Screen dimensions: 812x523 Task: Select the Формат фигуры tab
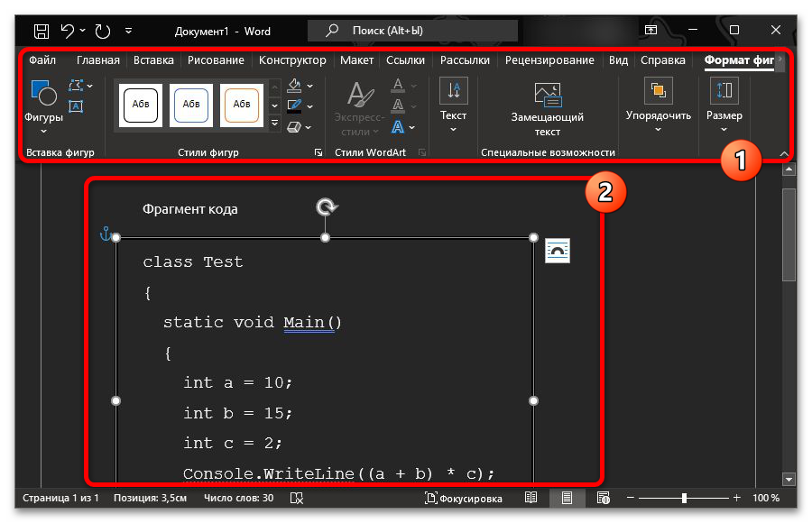[739, 60]
